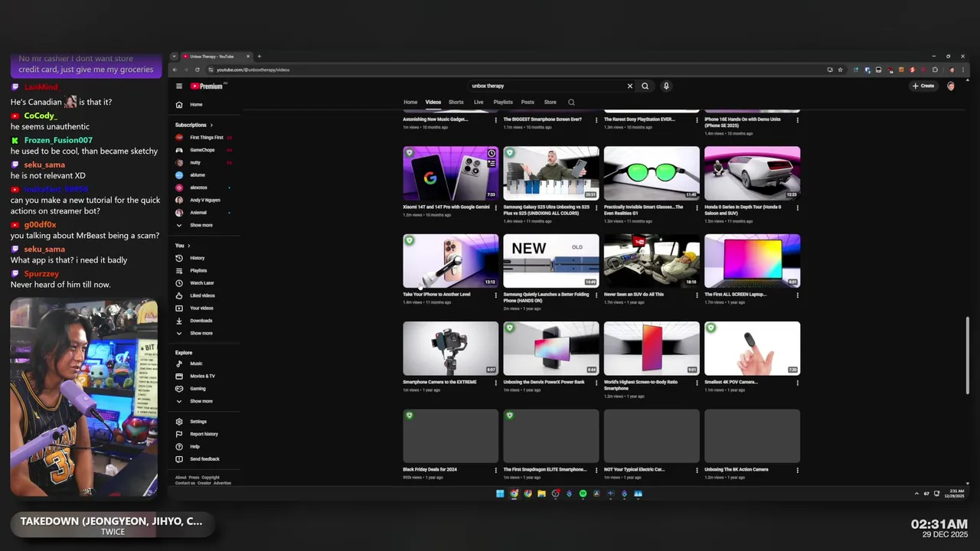Go back in Chrome
Viewport: 980px width, 551px height.
tap(175, 70)
